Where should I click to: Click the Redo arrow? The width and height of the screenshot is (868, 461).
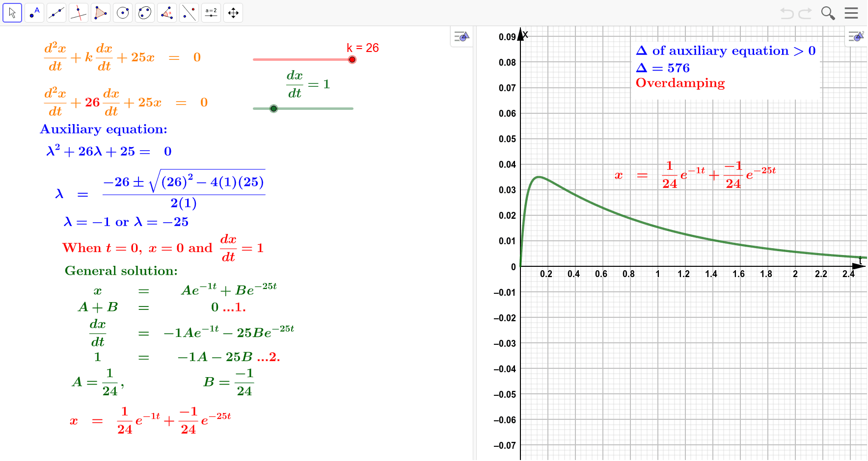point(806,13)
